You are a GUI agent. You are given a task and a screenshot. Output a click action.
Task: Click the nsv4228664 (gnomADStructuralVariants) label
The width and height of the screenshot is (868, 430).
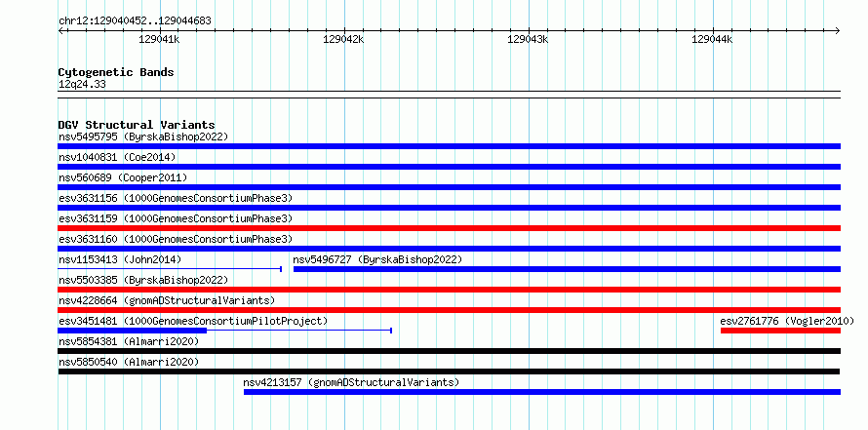[x=167, y=300]
